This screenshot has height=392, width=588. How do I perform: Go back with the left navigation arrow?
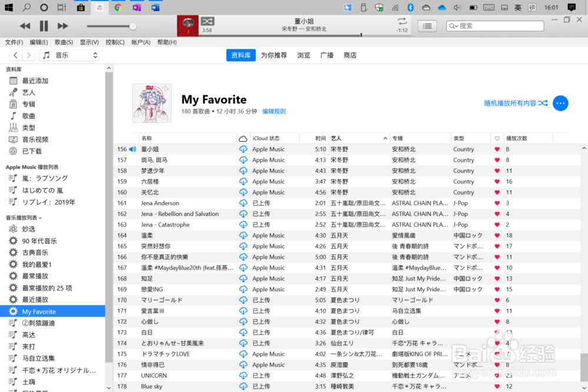click(x=15, y=55)
